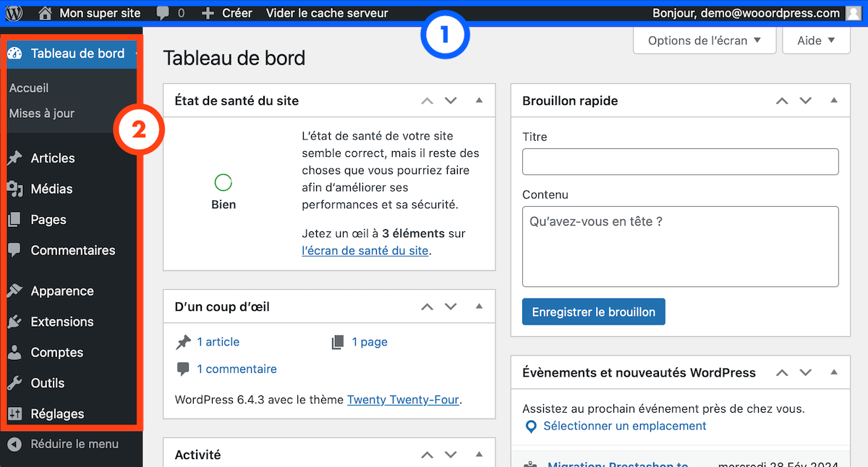Move Activité widget up
Image resolution: width=868 pixels, height=467 pixels.
coord(427,455)
